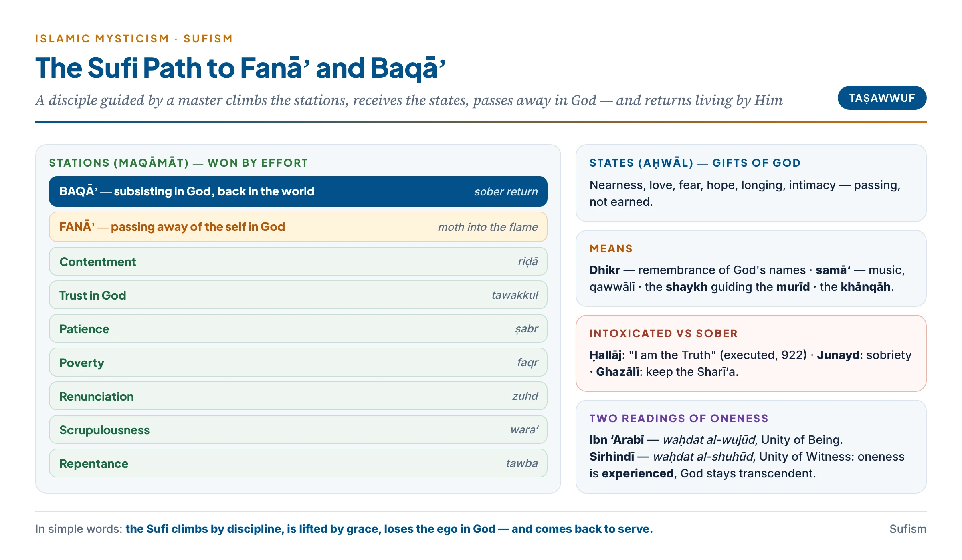Click the 'In simple words' summary sentence
The image size is (962, 560).
click(344, 529)
